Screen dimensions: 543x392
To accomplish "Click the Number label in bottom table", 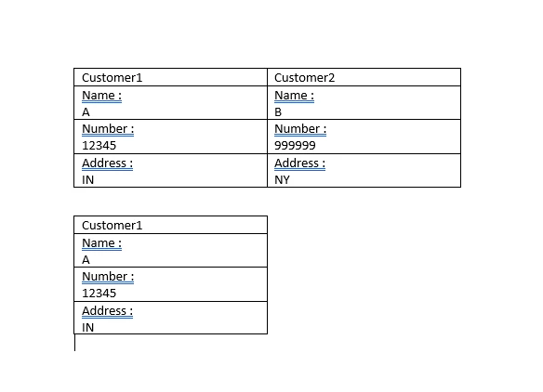I will click(108, 277).
